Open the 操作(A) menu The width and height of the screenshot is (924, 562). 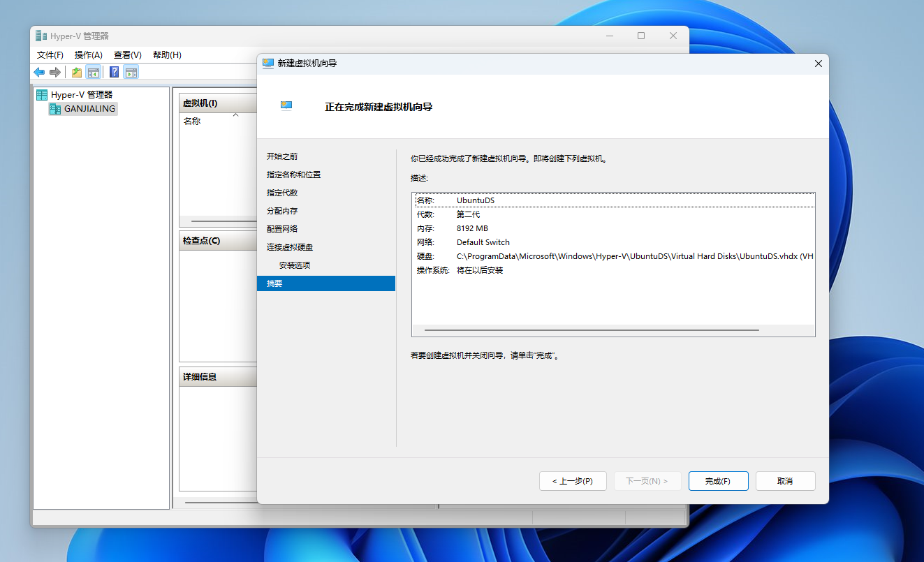[89, 55]
